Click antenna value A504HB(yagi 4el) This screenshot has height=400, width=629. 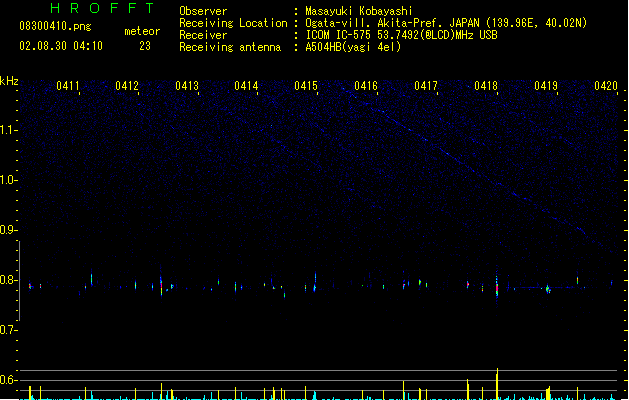click(353, 47)
